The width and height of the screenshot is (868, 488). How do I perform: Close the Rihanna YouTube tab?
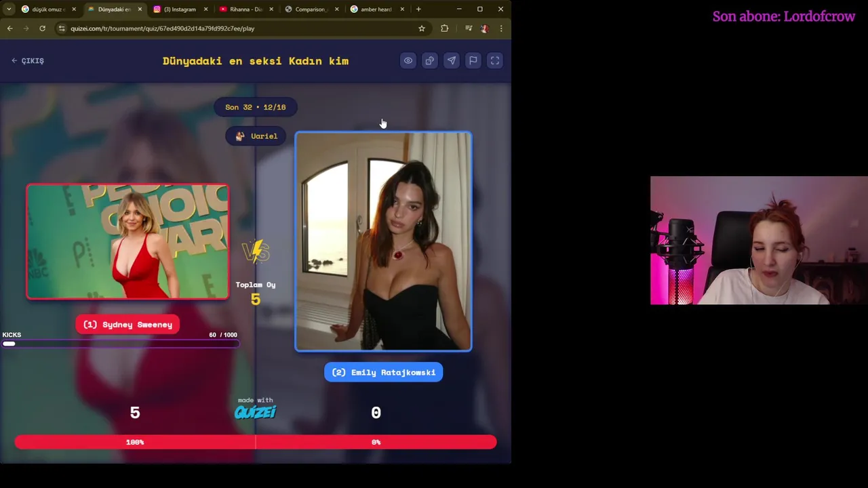pyautogui.click(x=271, y=9)
